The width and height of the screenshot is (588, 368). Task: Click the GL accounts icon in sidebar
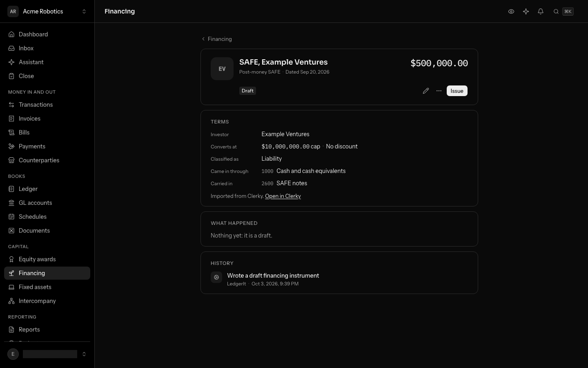coord(11,203)
